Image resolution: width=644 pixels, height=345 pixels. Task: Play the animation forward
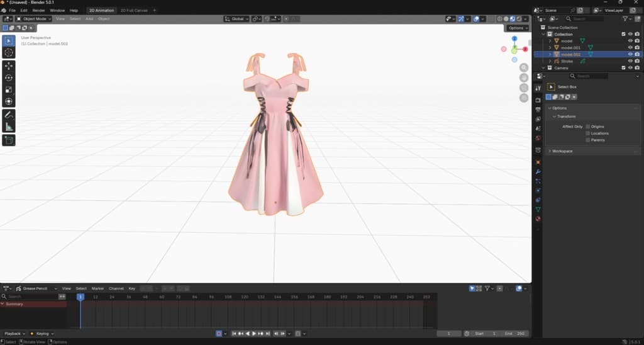coord(254,334)
